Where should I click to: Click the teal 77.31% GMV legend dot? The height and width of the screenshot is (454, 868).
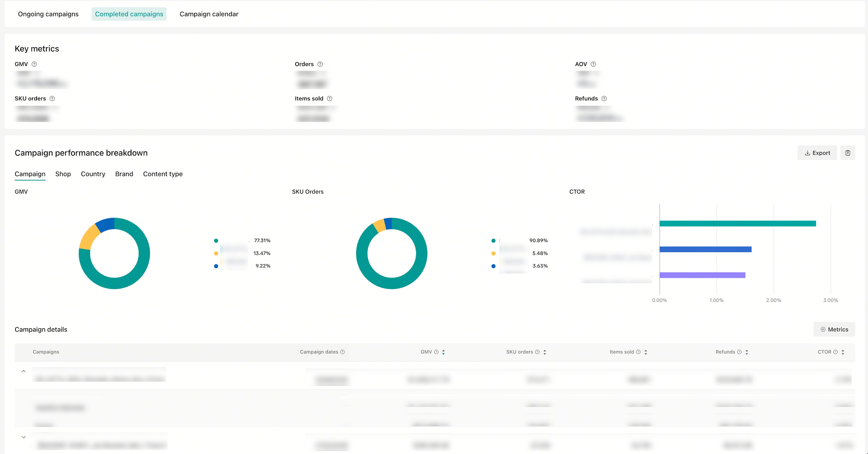point(216,240)
